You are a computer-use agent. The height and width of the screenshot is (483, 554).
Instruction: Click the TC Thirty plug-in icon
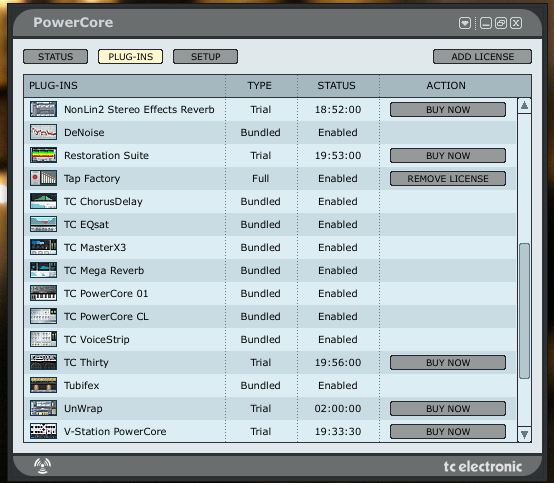(x=43, y=362)
